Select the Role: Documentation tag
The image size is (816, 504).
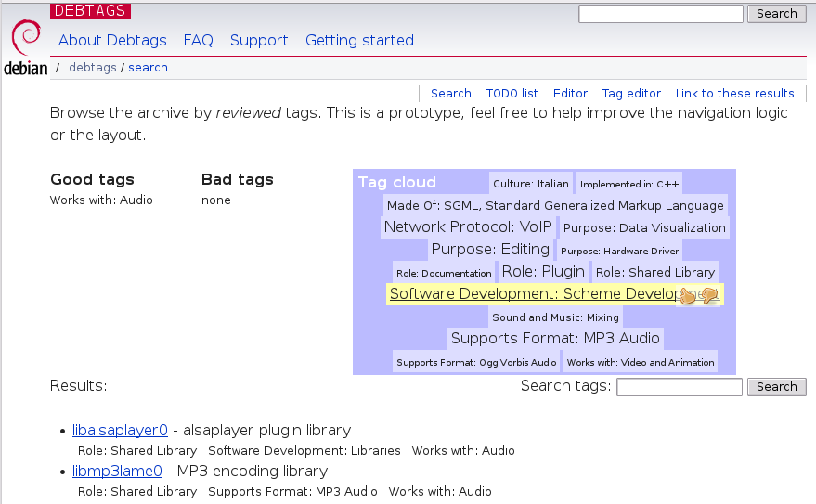[x=444, y=273]
